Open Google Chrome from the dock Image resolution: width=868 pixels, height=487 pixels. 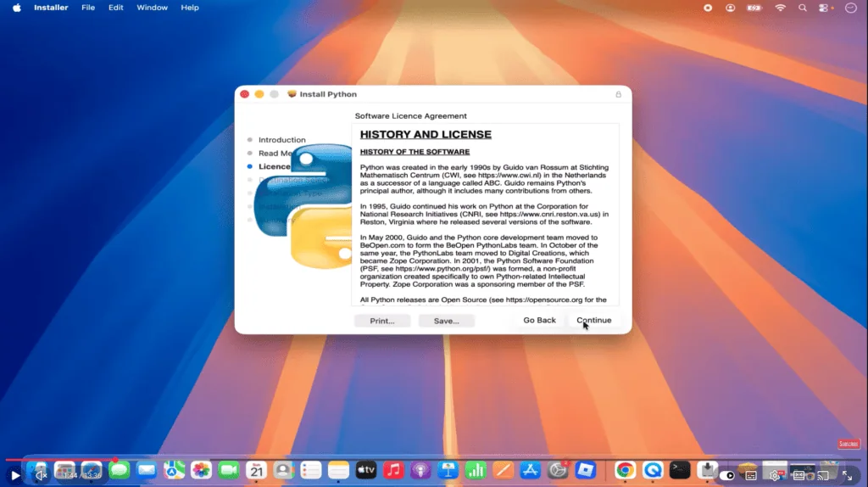(x=625, y=470)
